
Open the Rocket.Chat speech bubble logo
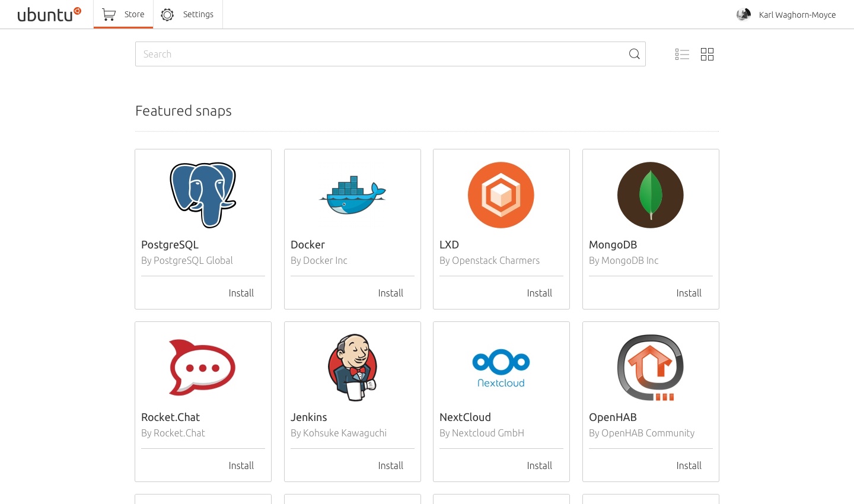pos(202,367)
